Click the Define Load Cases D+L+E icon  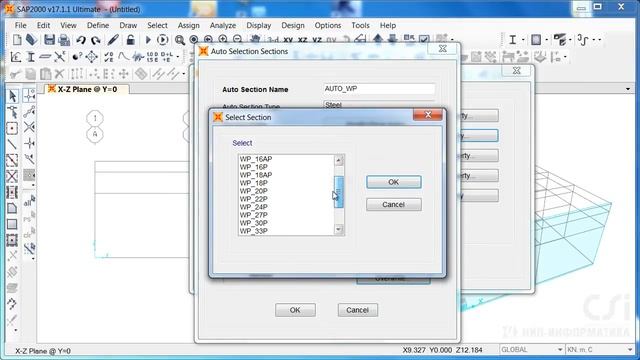(x=167, y=57)
